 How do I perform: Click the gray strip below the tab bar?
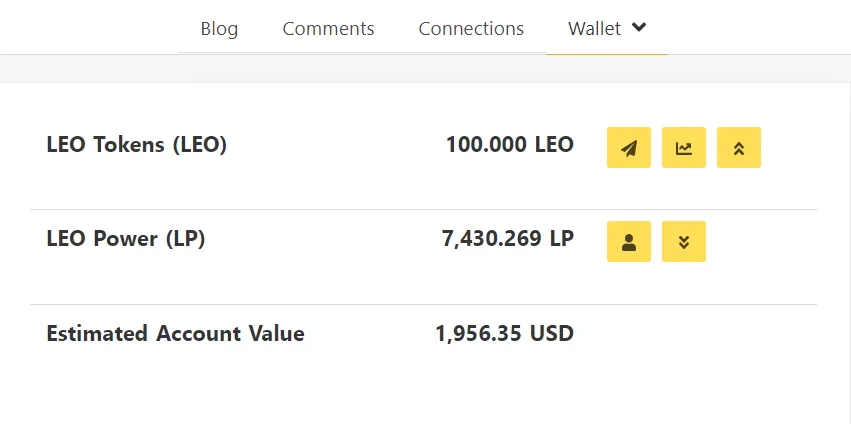point(426,69)
